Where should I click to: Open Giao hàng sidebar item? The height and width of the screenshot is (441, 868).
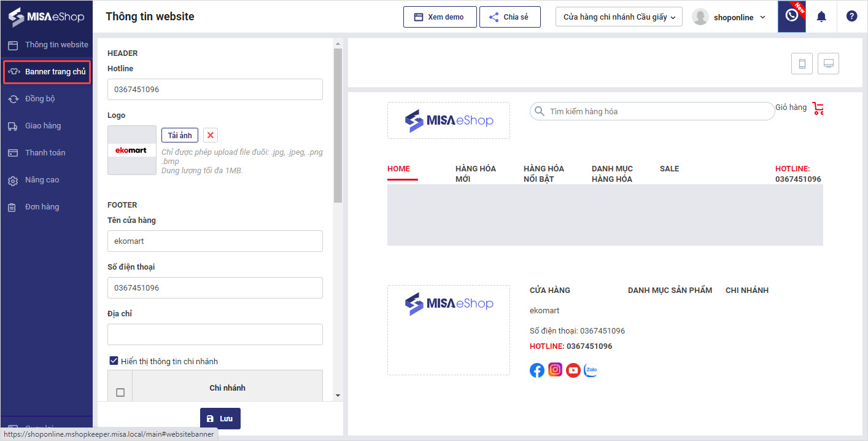[47, 126]
